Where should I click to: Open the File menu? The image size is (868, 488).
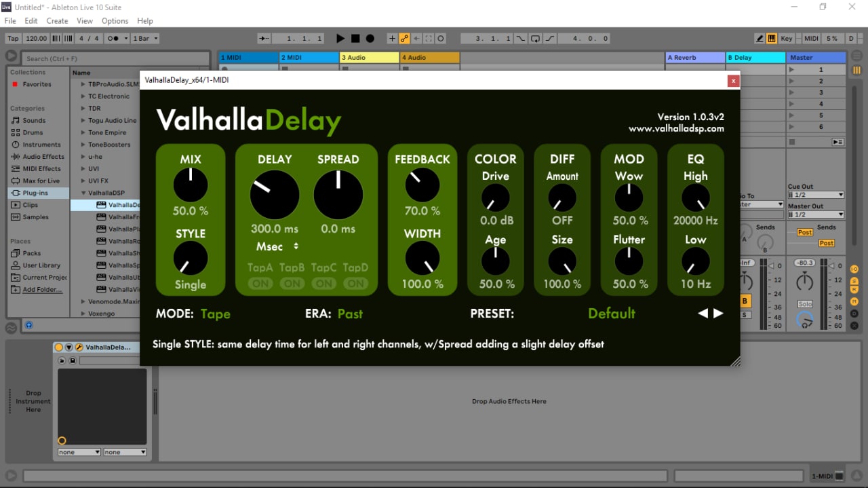(x=10, y=21)
